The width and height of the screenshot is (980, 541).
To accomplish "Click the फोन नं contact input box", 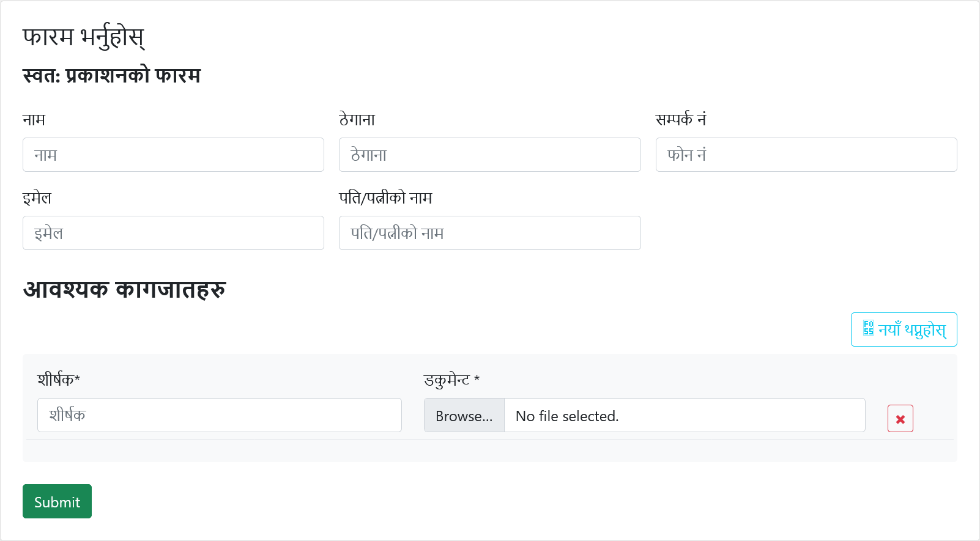I will click(806, 155).
